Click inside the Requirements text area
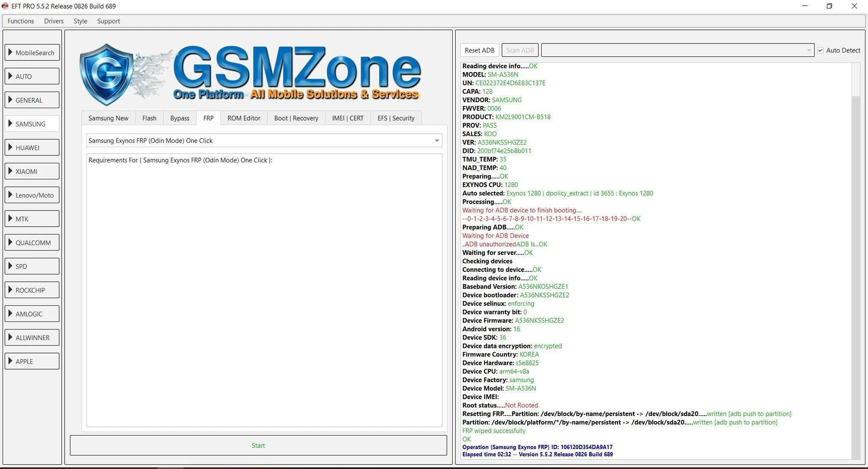The image size is (868, 469). click(264, 290)
